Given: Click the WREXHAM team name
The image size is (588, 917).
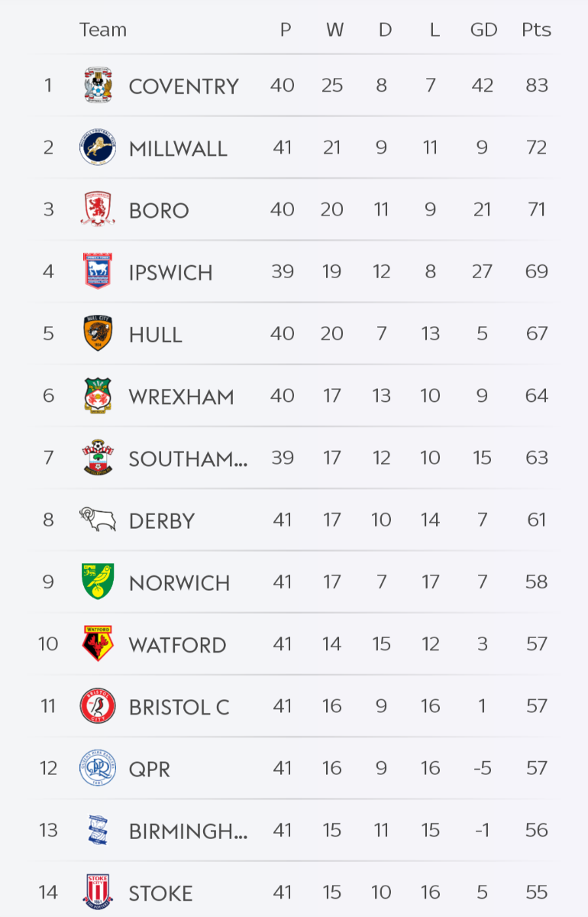Looking at the screenshot, I should click(181, 397).
